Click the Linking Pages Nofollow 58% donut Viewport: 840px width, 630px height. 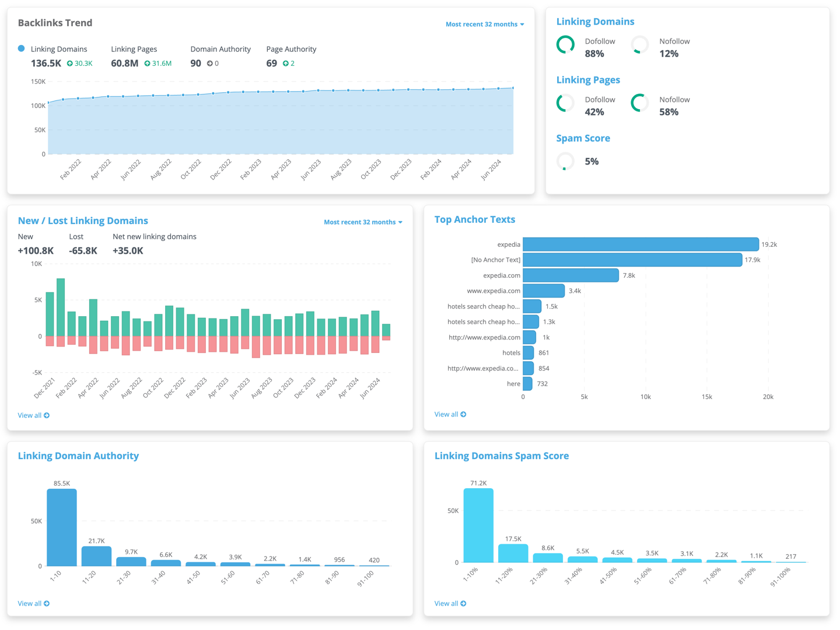tap(640, 103)
